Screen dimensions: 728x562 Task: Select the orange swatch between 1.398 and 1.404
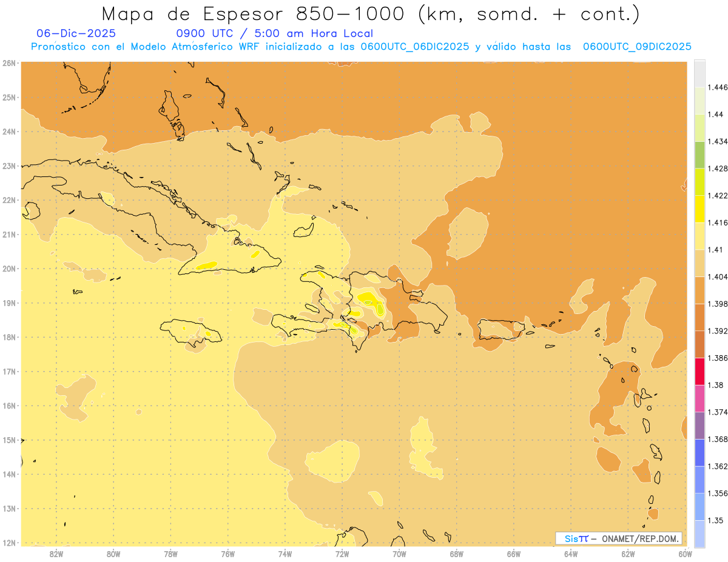700,290
